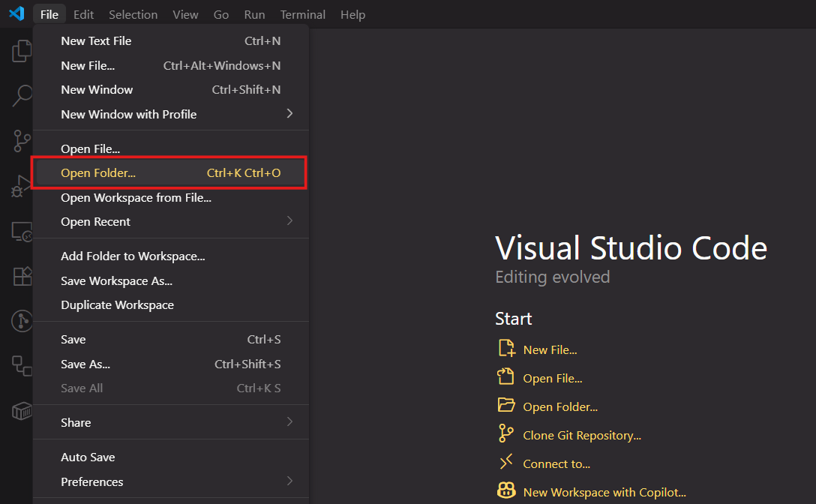Toggle Auto Save in File menu
Screen dimensions: 816x504
[x=171, y=457]
